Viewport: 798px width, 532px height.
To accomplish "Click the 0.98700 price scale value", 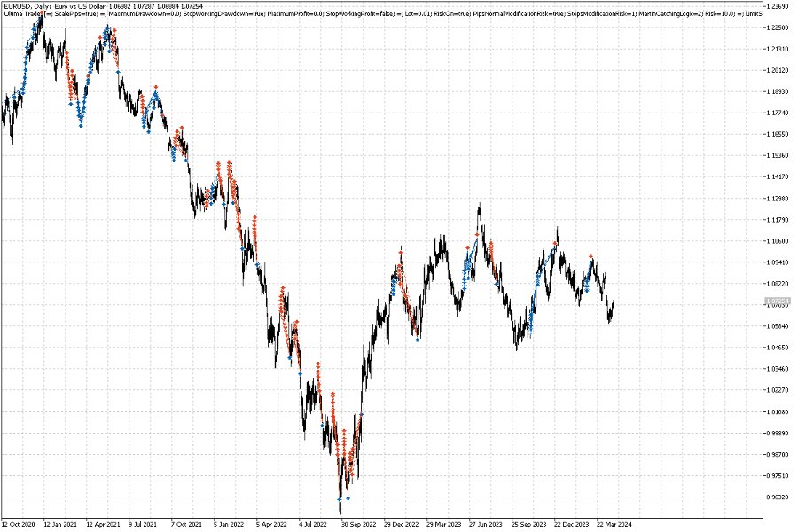I will 778,455.
